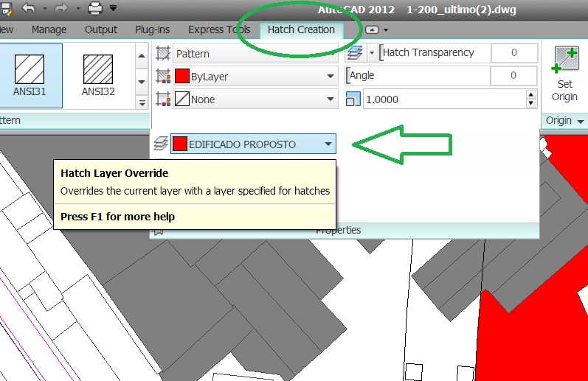This screenshot has height=381, width=588.
Task: Open the undo history dropdown arrow
Action: pyautogui.click(x=44, y=8)
